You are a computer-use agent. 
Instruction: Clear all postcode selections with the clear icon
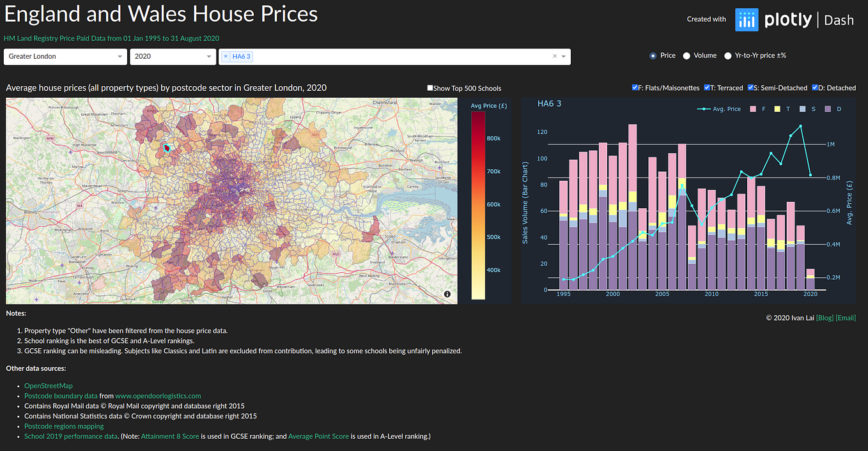[554, 56]
